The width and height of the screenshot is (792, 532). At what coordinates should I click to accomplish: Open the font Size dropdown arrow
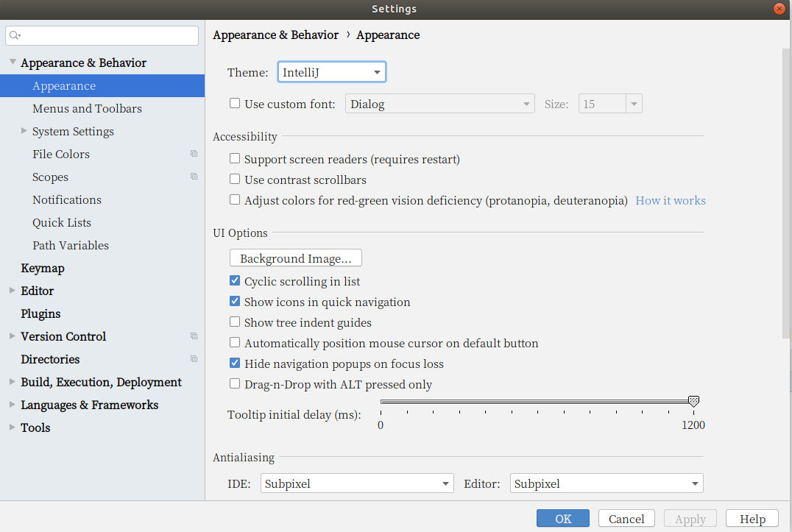(634, 104)
